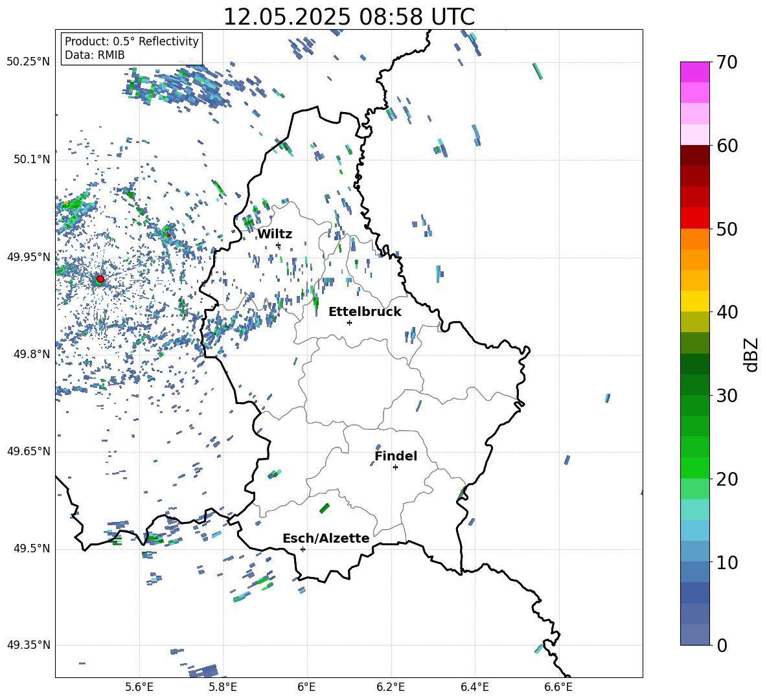Click the 50.25°N latitude label
Image resolution: width=767 pixels, height=700 pixels.
tap(28, 62)
